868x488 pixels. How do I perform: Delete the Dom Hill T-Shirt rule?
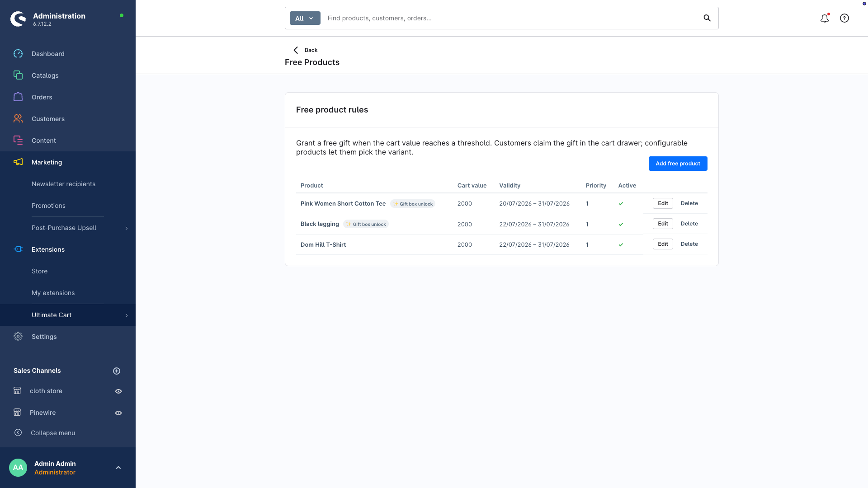[x=689, y=244]
